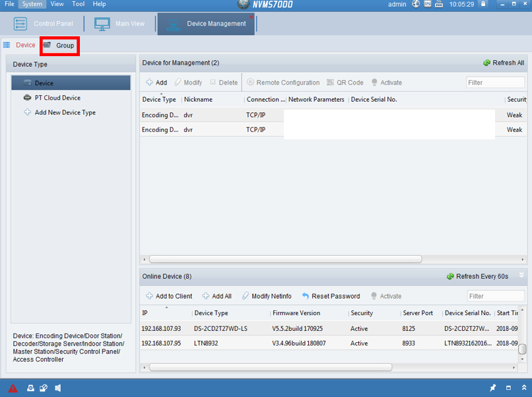
Task: Switch to the Group tab
Action: [59, 46]
